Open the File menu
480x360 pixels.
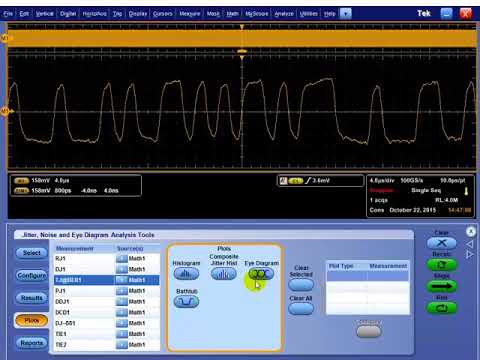[8, 14]
